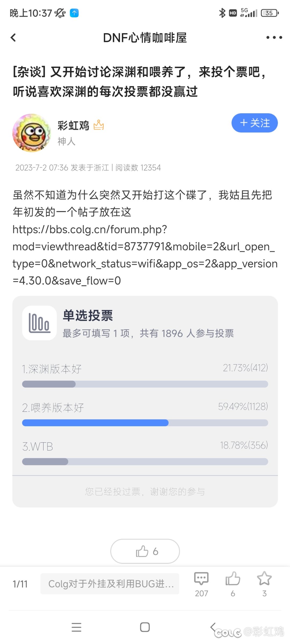Favorite the post with star icon
Viewport: 290px width, 644px height.
pyautogui.click(x=264, y=584)
